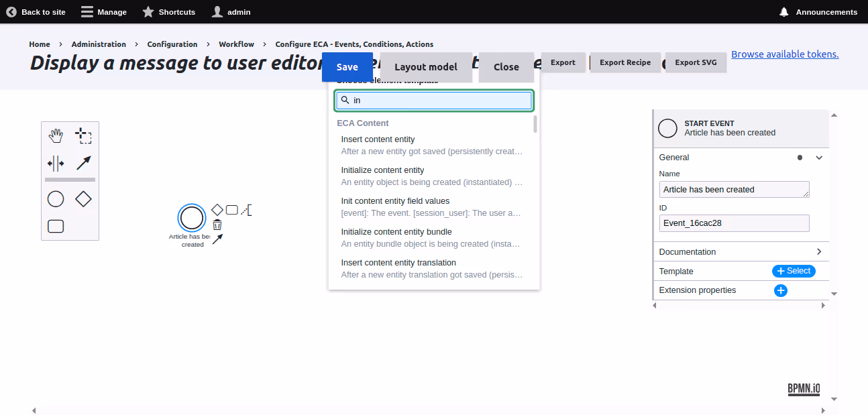The width and height of the screenshot is (868, 415).
Task: Open Home breadcrumb link
Action: tap(40, 44)
